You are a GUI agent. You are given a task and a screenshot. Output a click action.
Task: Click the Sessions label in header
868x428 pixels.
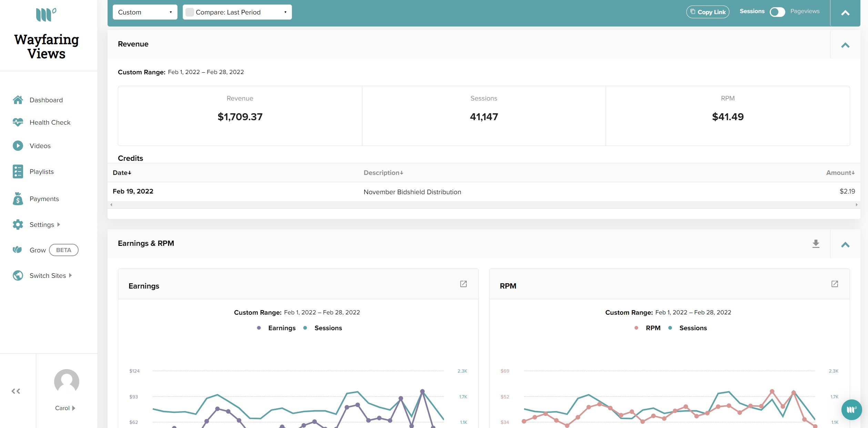[x=752, y=11]
